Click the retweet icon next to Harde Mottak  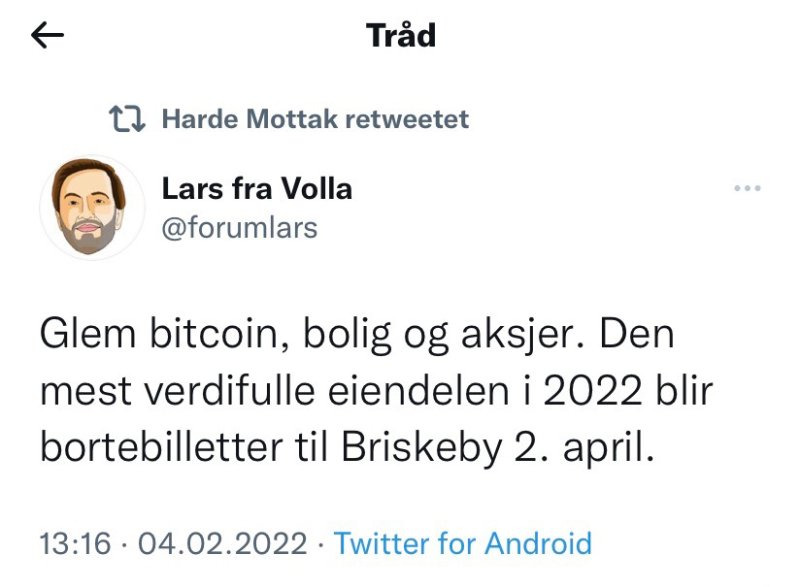[x=124, y=117]
